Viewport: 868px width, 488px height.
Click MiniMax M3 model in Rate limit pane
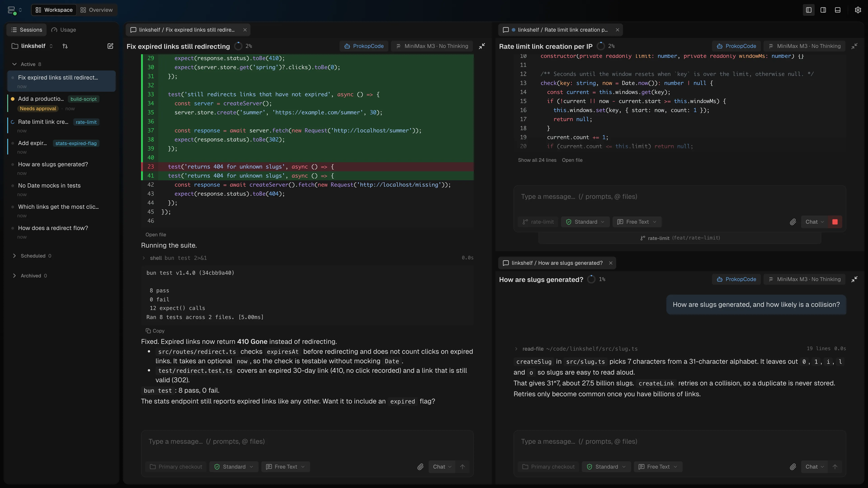(804, 46)
